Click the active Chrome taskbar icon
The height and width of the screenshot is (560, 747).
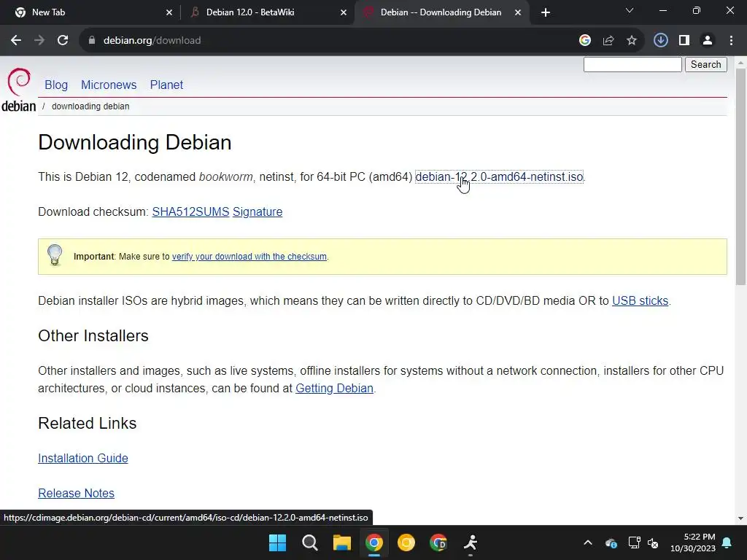374,542
